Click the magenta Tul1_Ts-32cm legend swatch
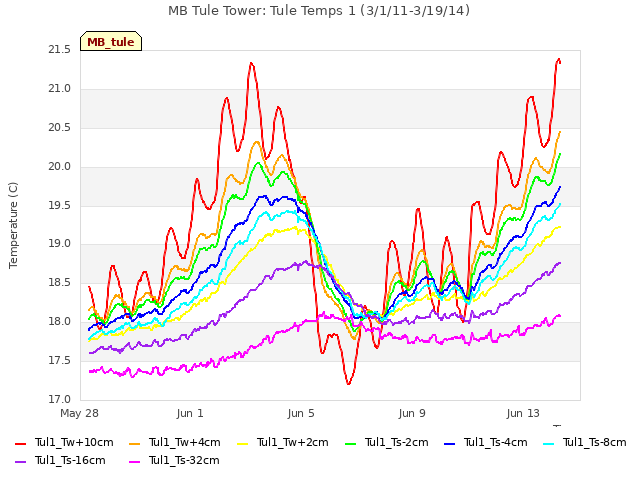Image resolution: width=640 pixels, height=480 pixels. coord(134,461)
